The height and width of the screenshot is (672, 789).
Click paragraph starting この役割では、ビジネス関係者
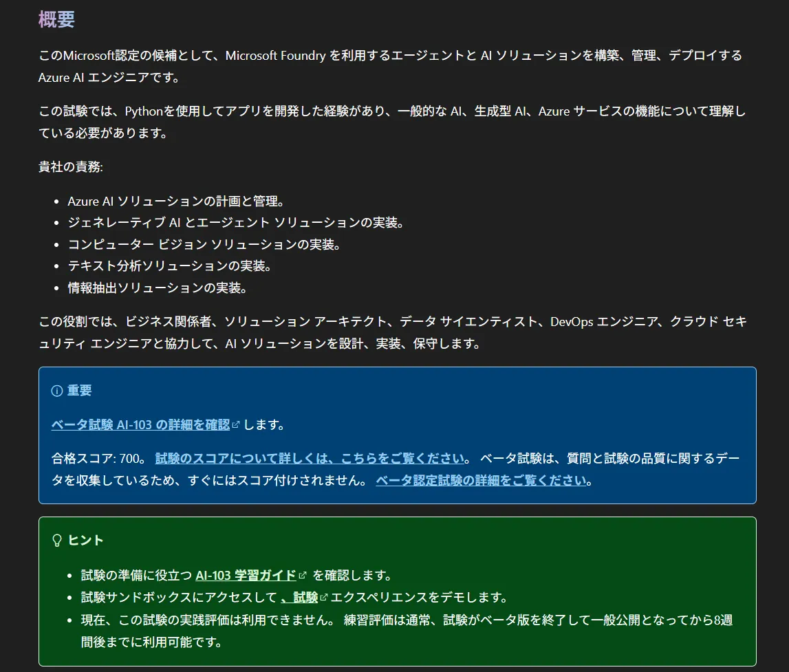[x=393, y=332]
